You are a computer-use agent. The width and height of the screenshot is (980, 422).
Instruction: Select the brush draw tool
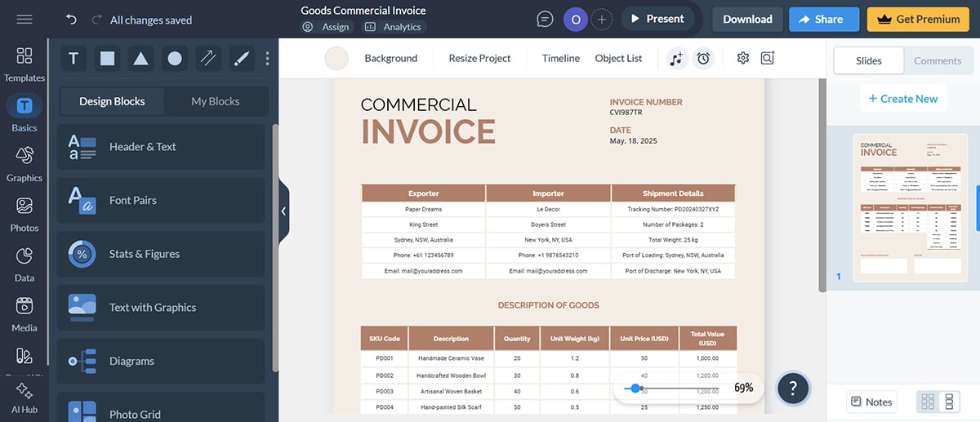(241, 58)
